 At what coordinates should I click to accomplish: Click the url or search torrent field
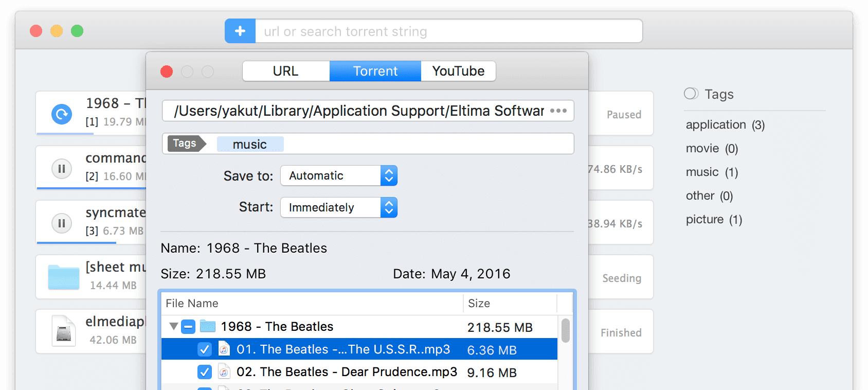[x=447, y=31]
